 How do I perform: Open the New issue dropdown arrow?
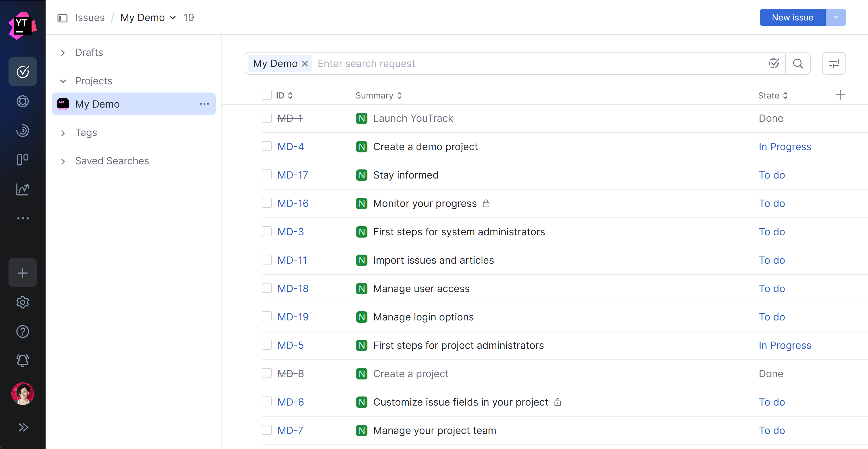point(836,17)
